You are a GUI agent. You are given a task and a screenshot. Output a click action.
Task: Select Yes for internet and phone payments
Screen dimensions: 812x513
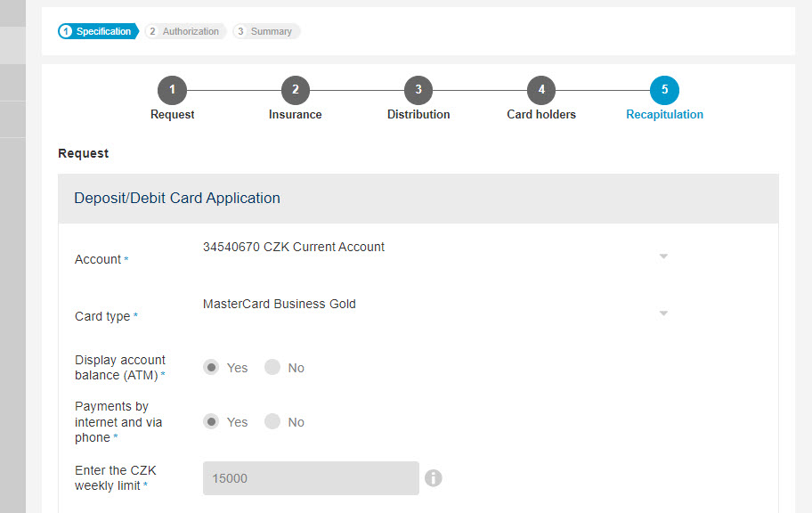211,422
